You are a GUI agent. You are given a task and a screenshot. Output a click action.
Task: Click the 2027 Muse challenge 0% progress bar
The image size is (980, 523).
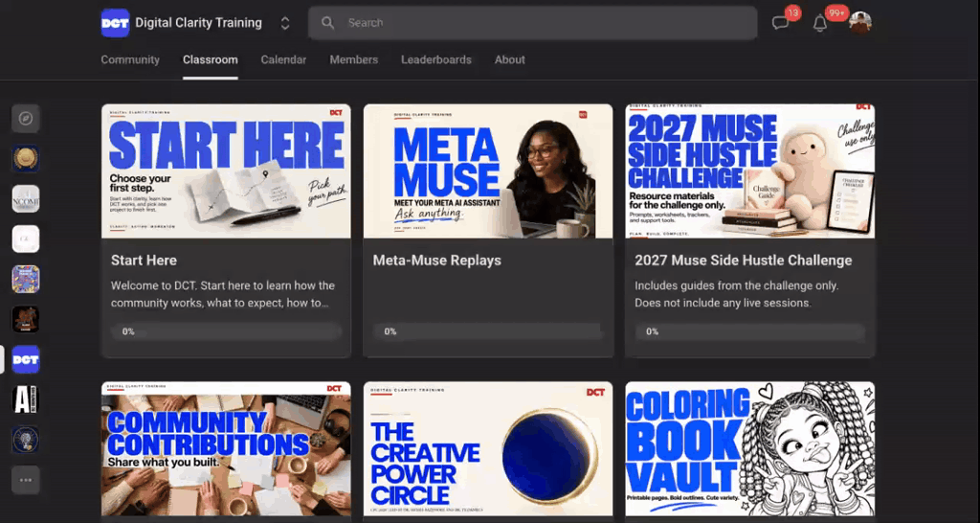750,331
